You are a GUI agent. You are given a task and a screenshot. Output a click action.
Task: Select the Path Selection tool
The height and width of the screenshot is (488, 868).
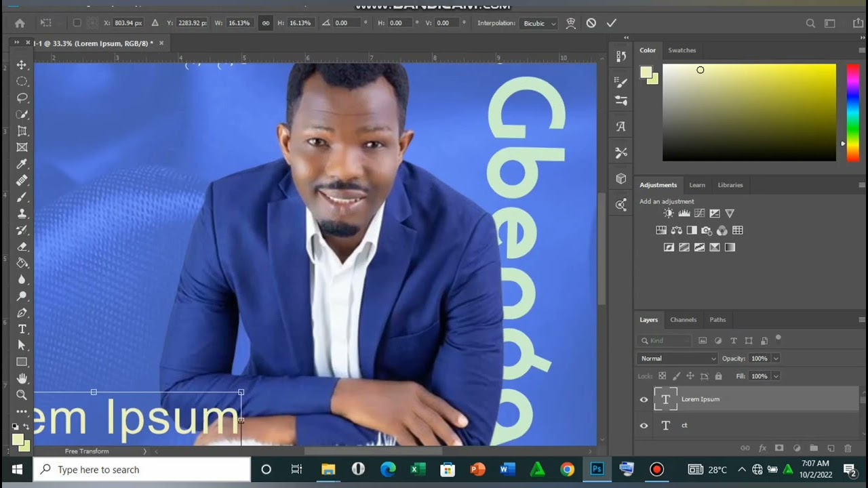(22, 346)
